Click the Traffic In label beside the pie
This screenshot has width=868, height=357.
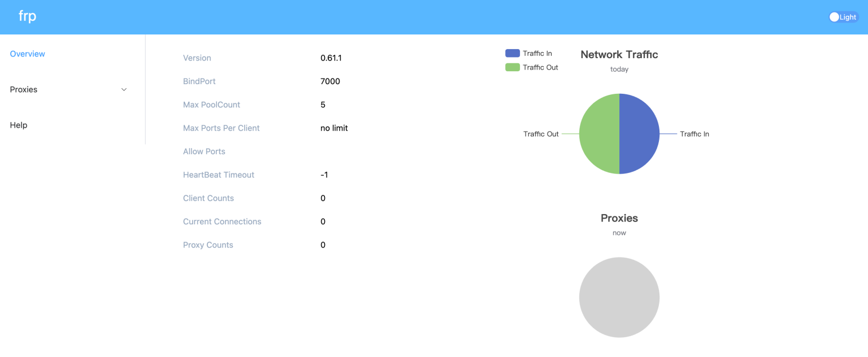[694, 134]
